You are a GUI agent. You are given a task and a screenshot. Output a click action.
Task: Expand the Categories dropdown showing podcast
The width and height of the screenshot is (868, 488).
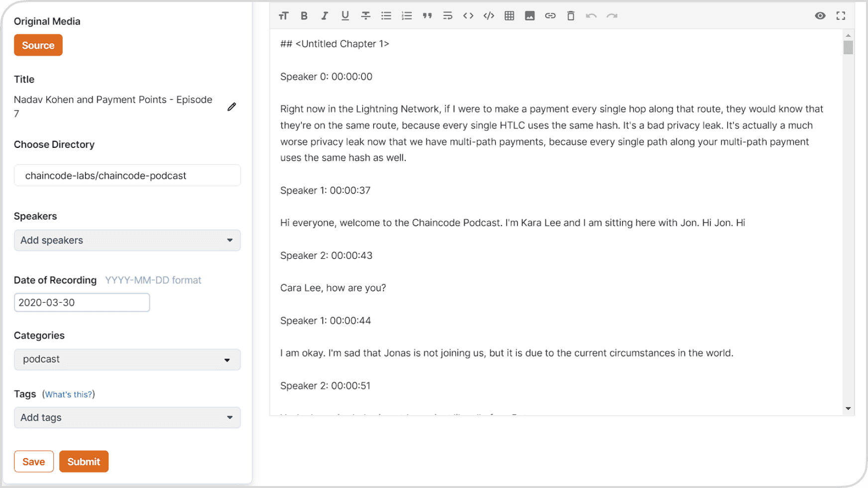tap(127, 359)
